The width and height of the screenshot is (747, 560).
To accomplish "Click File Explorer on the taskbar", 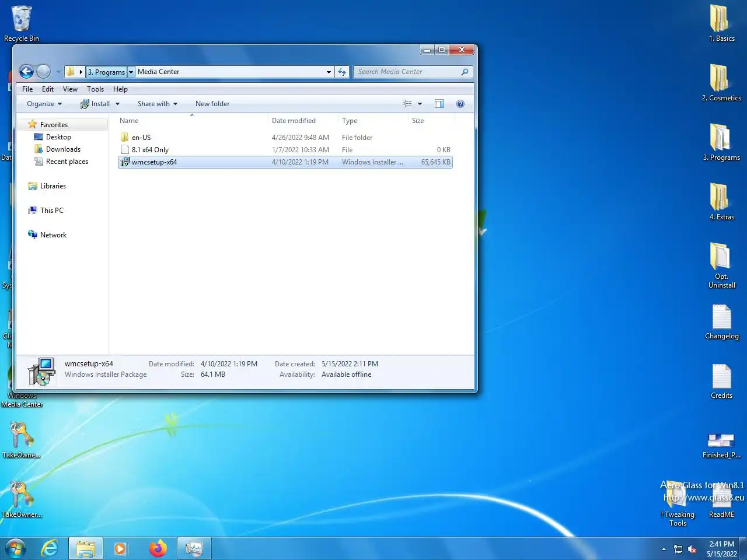I will [x=86, y=549].
